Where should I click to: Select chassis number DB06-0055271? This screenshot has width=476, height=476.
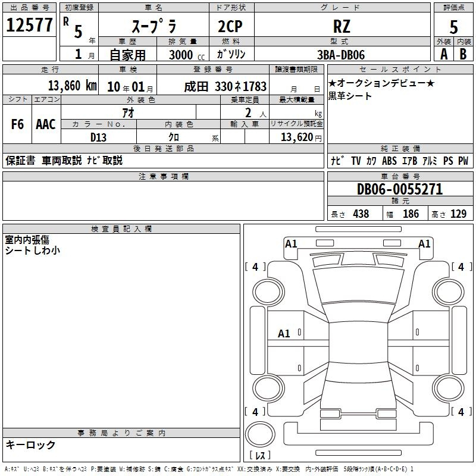(x=400, y=189)
